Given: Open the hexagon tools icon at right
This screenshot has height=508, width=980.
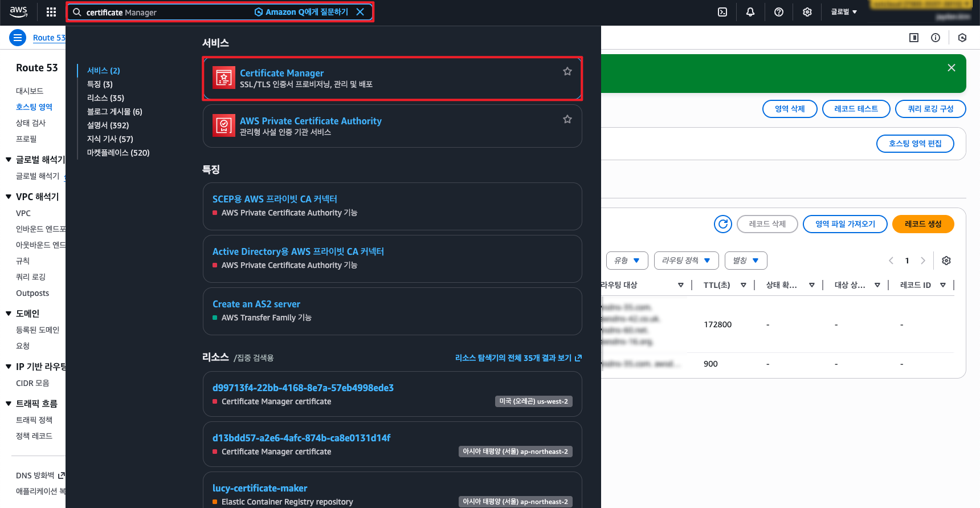Looking at the screenshot, I should (x=962, y=38).
